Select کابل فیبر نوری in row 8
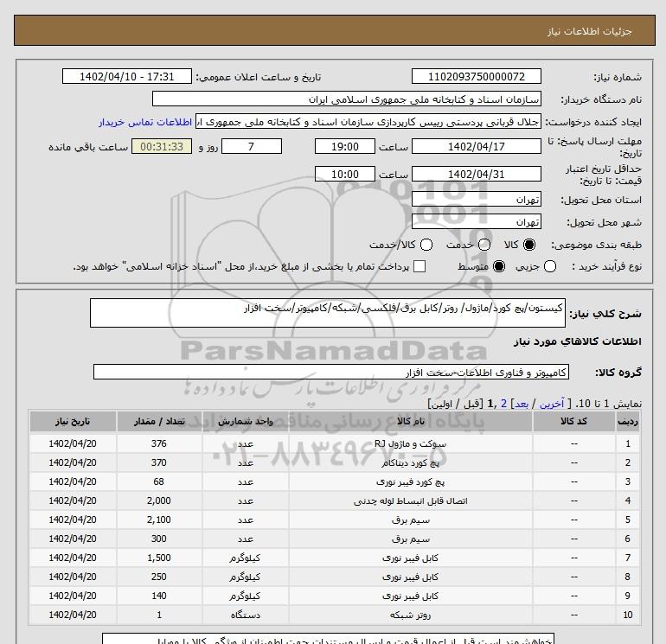The height and width of the screenshot is (644, 666). point(410,577)
